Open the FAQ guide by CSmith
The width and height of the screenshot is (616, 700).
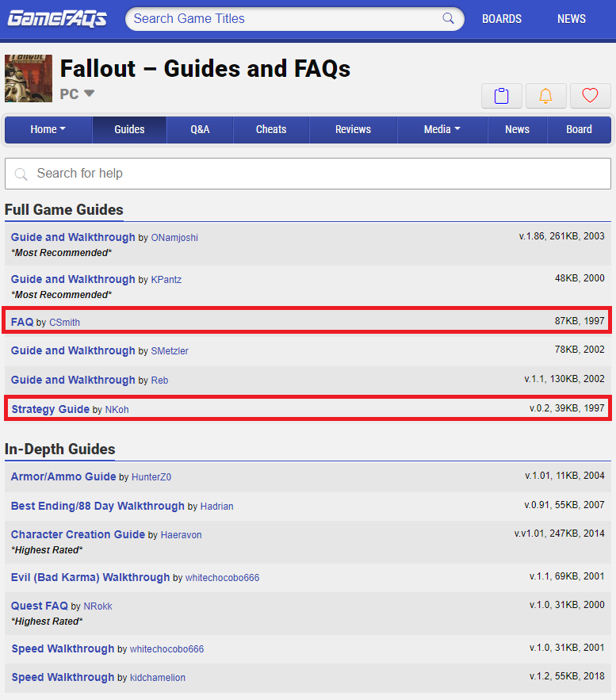point(22,322)
